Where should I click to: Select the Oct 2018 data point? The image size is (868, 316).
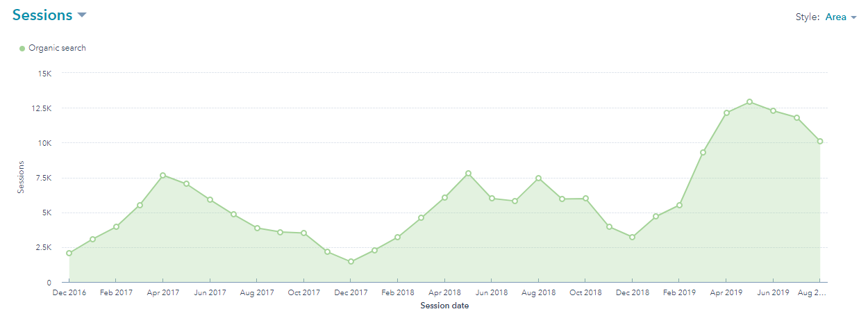pyautogui.click(x=585, y=199)
